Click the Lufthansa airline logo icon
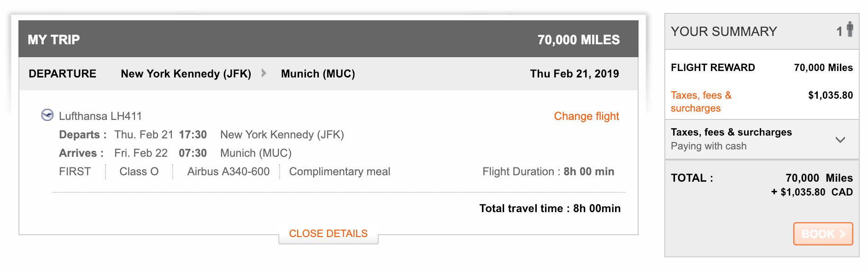Viewport: 868px width, 273px height. click(x=47, y=115)
